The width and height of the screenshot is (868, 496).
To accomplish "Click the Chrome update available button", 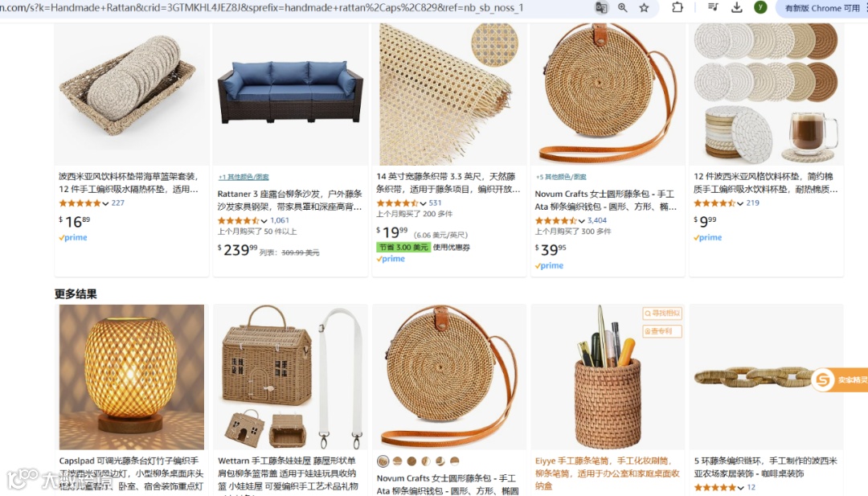I will coord(822,8).
